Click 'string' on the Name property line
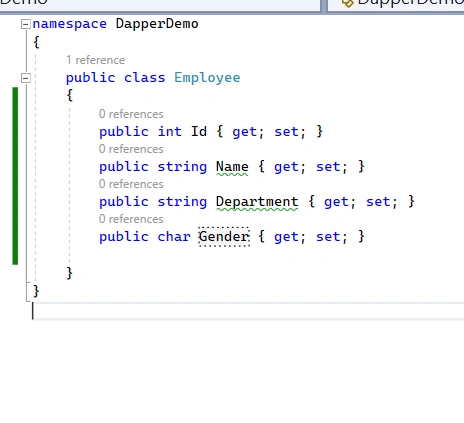The width and height of the screenshot is (464, 423). (x=182, y=167)
